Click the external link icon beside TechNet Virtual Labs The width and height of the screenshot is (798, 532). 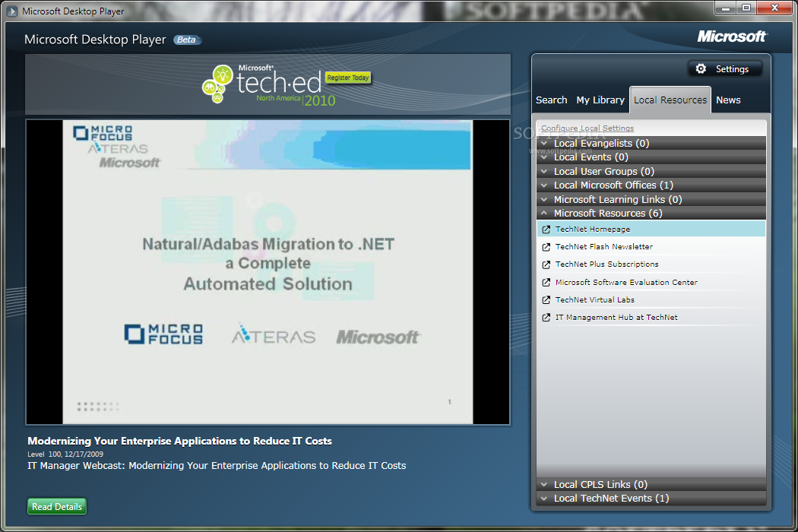(546, 300)
